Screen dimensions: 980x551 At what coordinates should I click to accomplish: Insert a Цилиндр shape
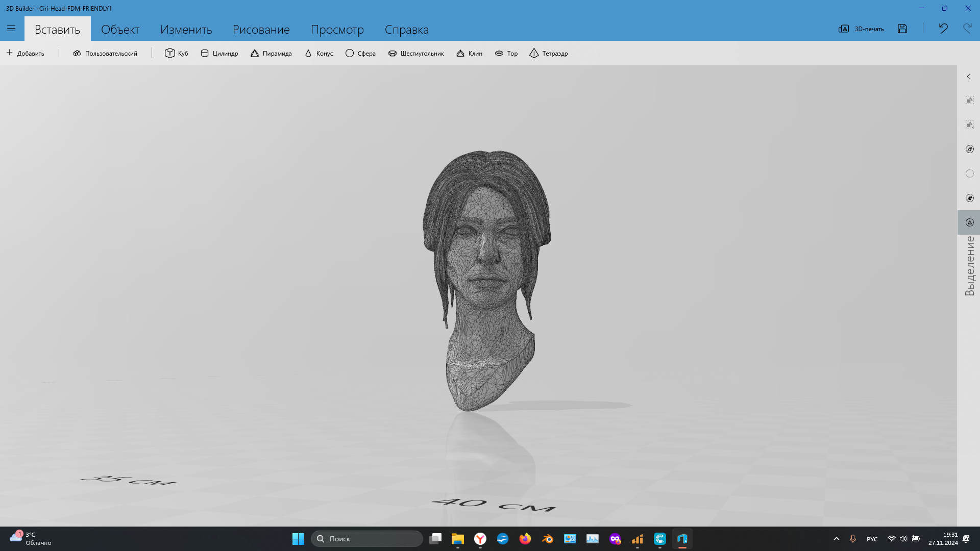pos(219,53)
